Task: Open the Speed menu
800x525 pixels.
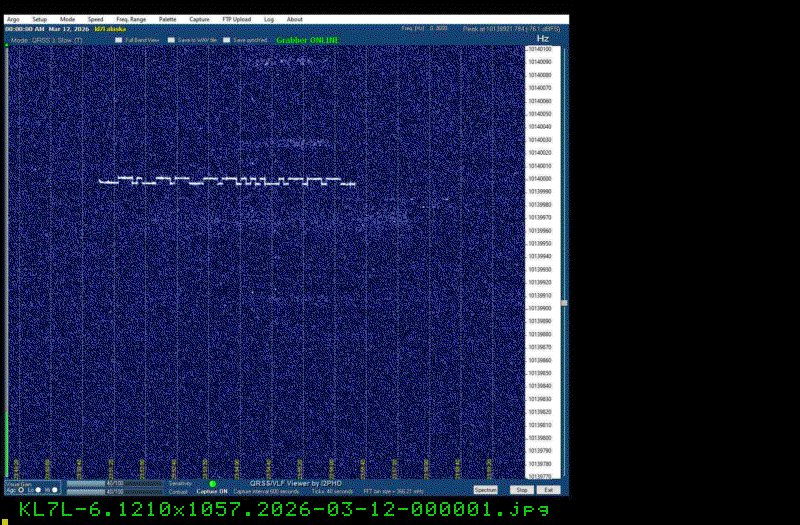Action: point(95,19)
